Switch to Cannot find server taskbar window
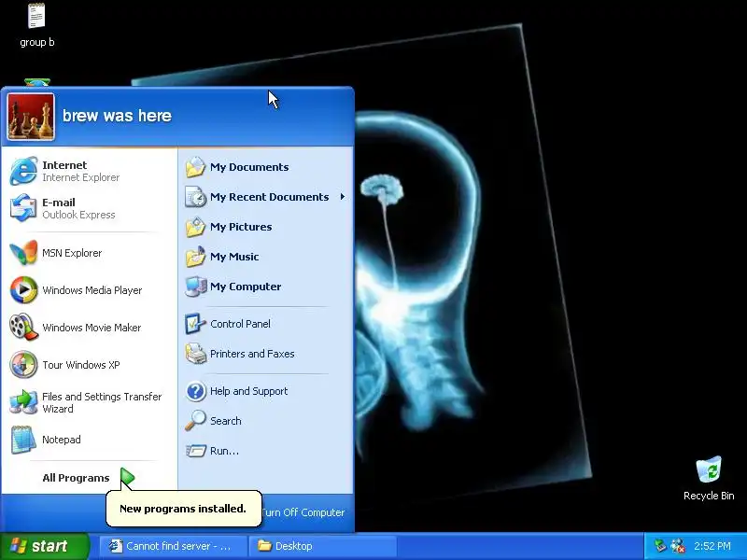The width and height of the screenshot is (747, 560). click(x=174, y=546)
